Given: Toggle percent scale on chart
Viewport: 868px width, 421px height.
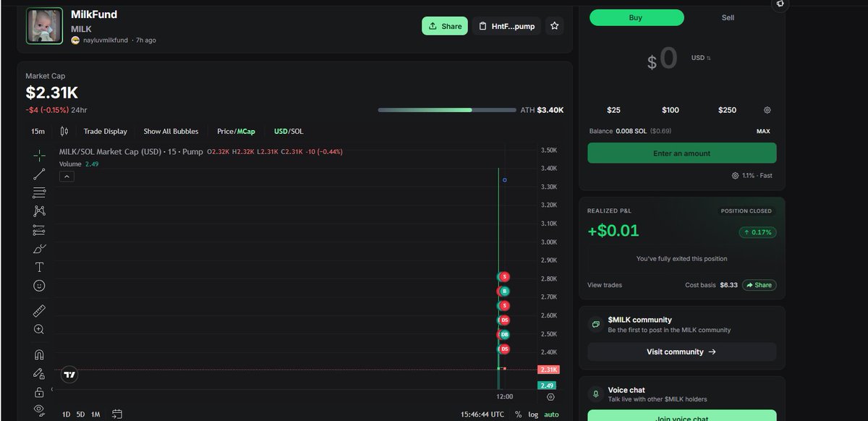Looking at the screenshot, I should tap(518, 414).
